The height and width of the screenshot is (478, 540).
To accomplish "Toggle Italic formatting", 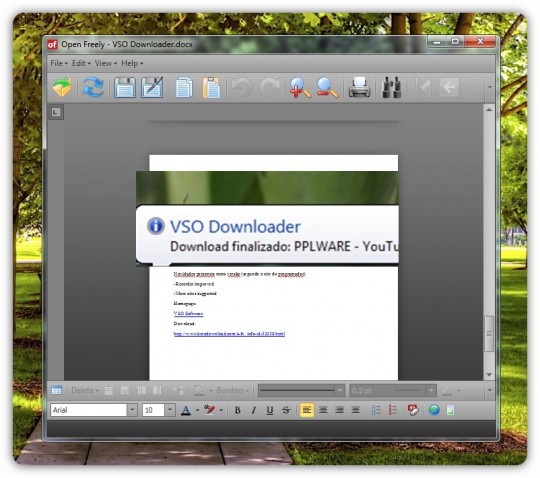I will (x=254, y=410).
